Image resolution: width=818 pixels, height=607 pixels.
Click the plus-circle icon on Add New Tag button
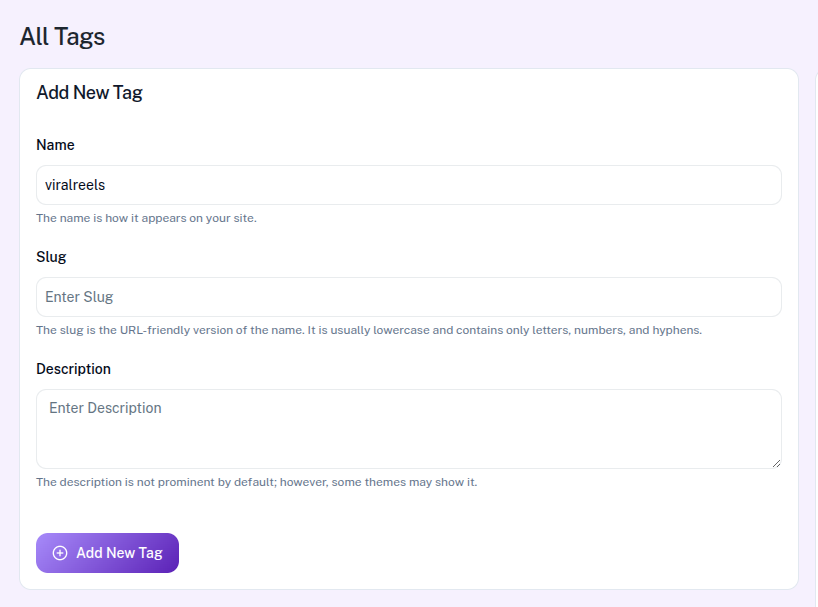click(x=59, y=552)
